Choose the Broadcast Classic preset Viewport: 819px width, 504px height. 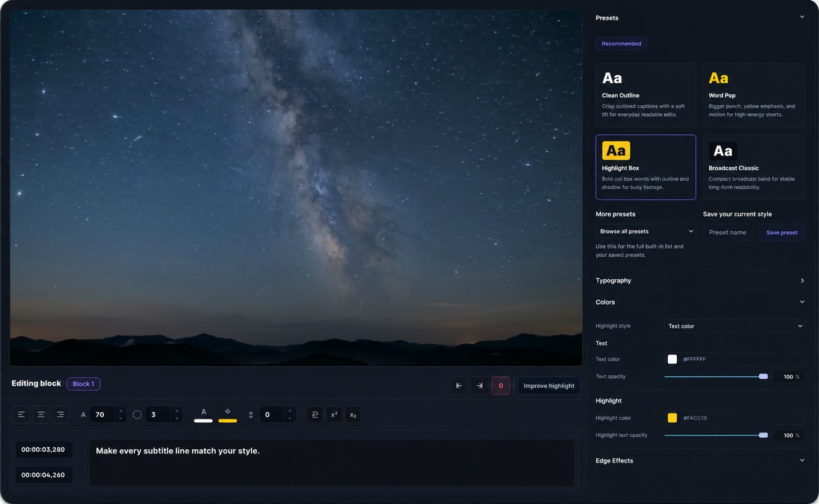[x=753, y=167]
